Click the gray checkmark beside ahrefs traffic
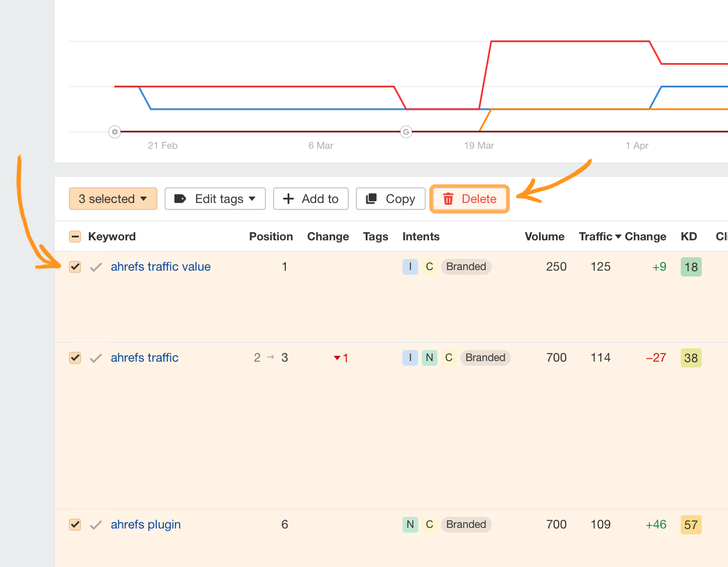The height and width of the screenshot is (567, 728). (96, 358)
